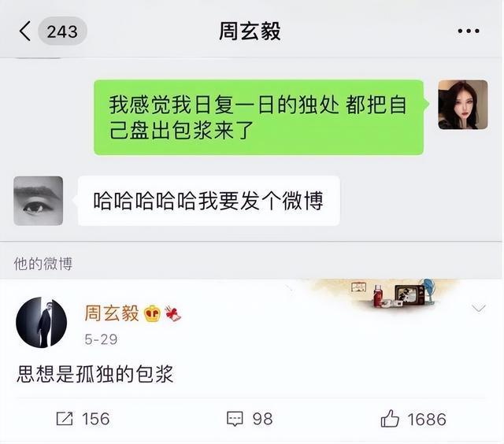Open the round Weibo profile picture
Image resolution: width=504 pixels, height=444 pixels.
[42, 323]
